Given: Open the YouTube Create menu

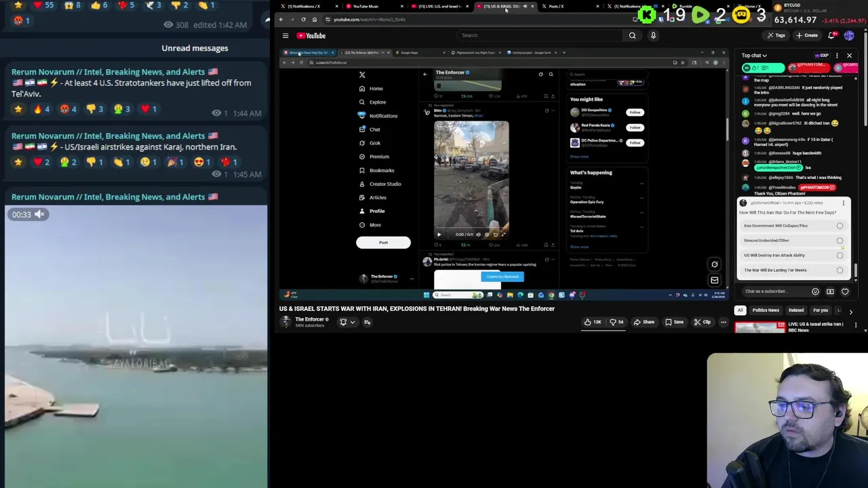Looking at the screenshot, I should [807, 35].
